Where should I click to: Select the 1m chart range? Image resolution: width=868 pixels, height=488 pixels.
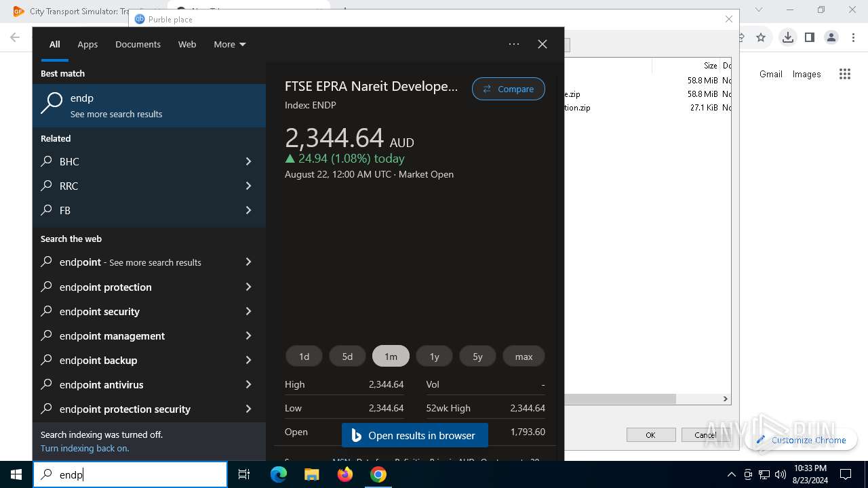pyautogui.click(x=391, y=357)
